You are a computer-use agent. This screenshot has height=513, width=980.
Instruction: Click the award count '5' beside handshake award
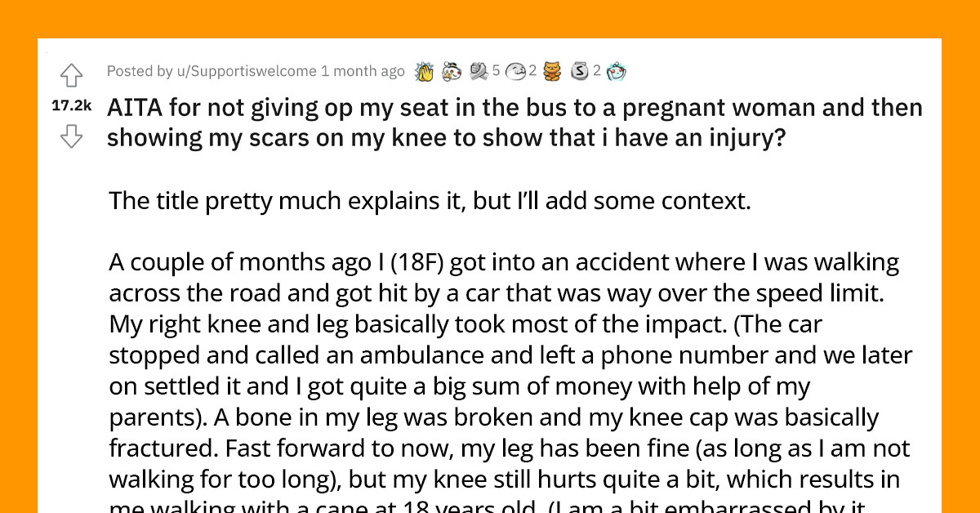click(497, 71)
